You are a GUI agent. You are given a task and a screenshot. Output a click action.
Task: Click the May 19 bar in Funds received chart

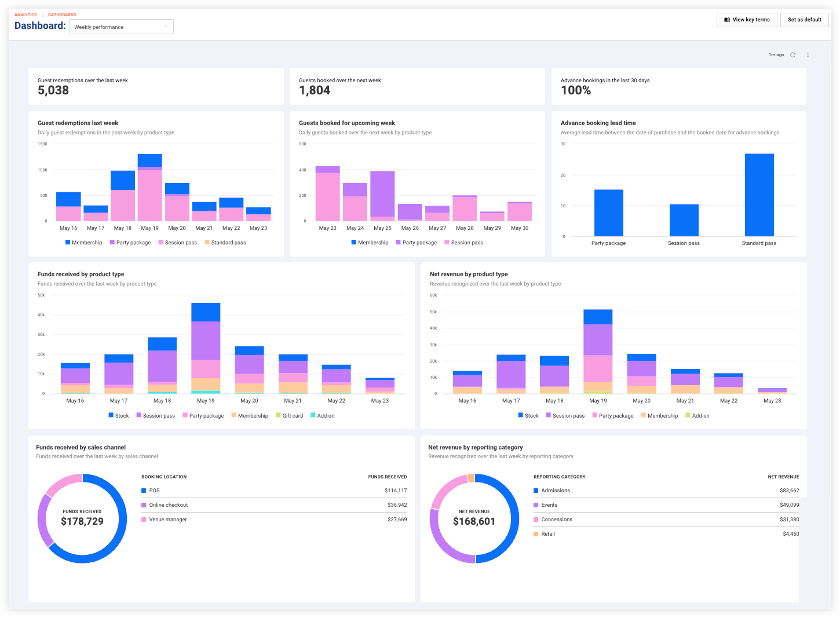click(x=206, y=348)
